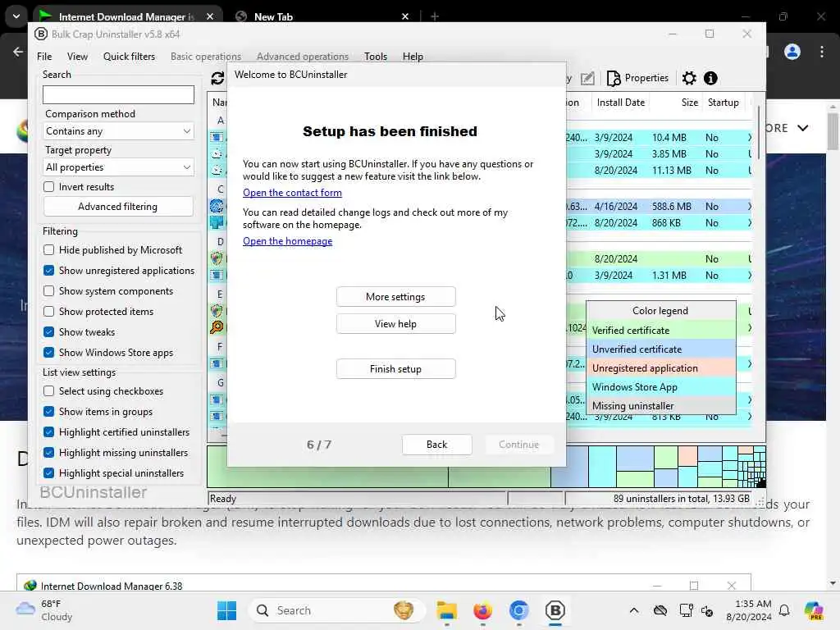Open the File menu

click(44, 57)
